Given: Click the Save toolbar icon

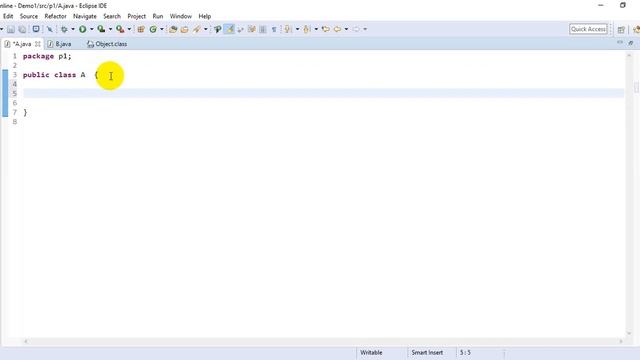Looking at the screenshot, I should (11, 29).
